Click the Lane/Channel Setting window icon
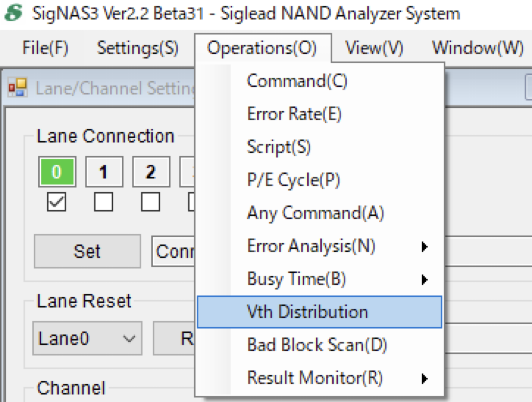Image resolution: width=532 pixels, height=402 pixels. point(18,88)
